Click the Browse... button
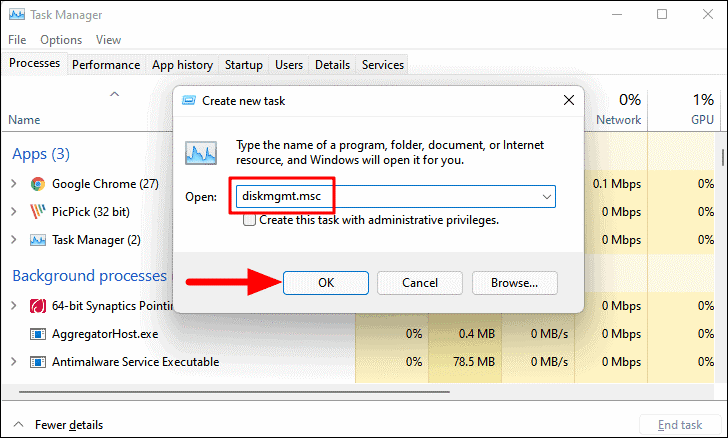The image size is (728, 438). 513,283
